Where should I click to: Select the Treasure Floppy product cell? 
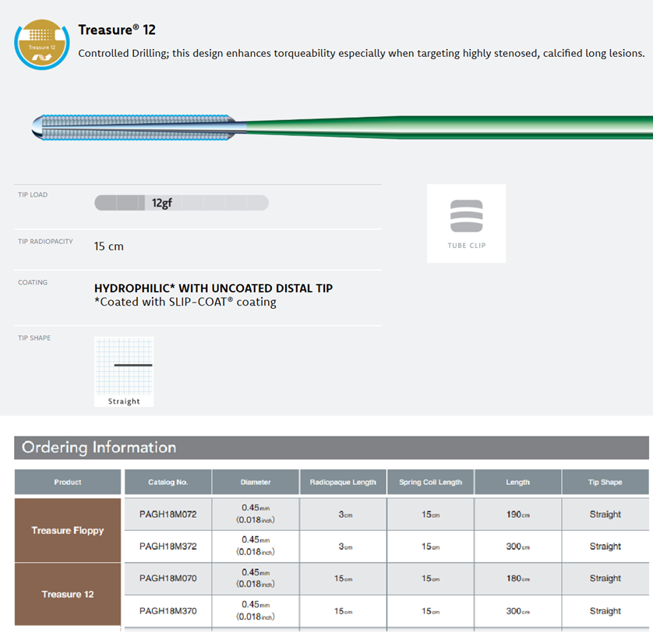68,530
